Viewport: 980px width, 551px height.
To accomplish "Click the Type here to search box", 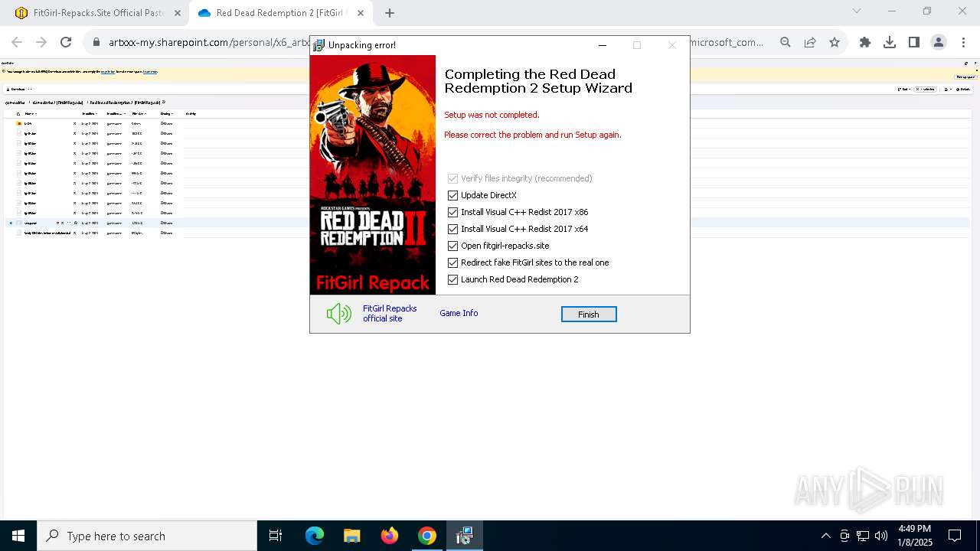I will click(x=147, y=536).
